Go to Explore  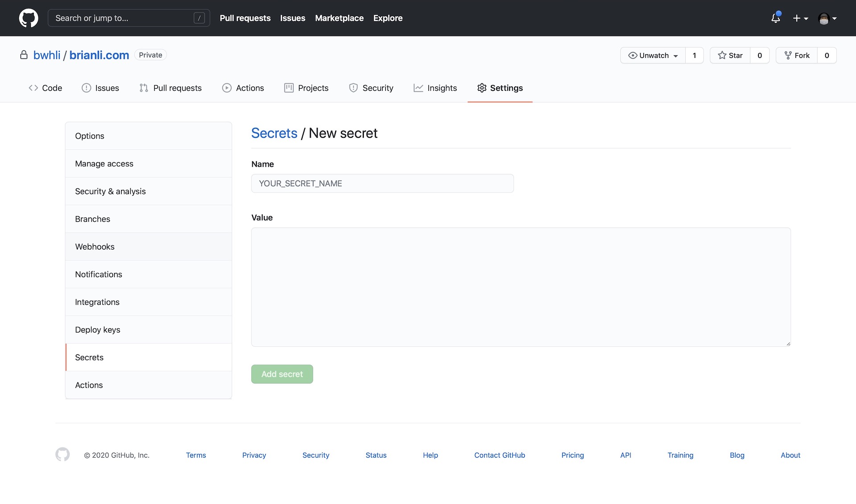(x=388, y=18)
